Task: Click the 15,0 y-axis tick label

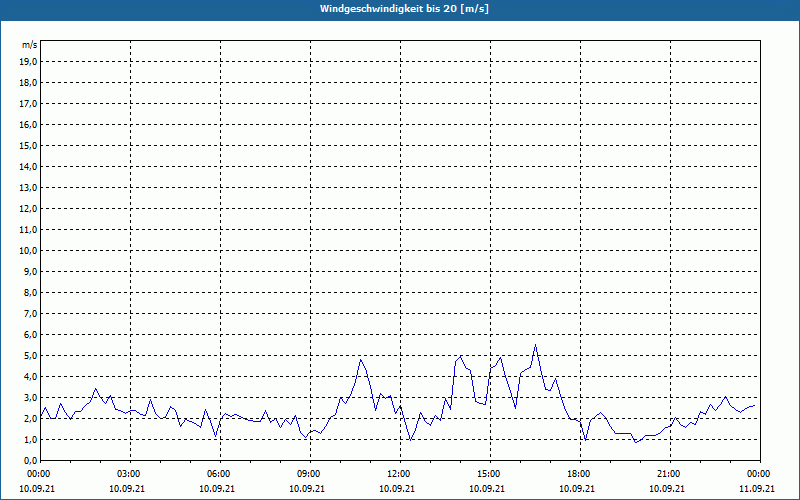Action: click(x=29, y=145)
